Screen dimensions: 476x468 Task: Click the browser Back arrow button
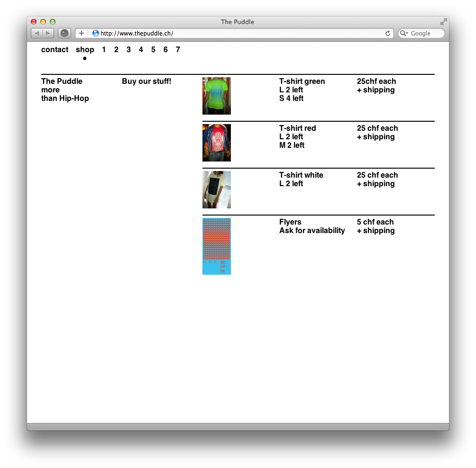coord(37,33)
